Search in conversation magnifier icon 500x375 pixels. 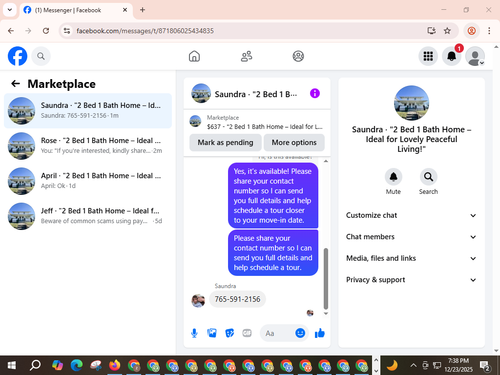tap(428, 177)
